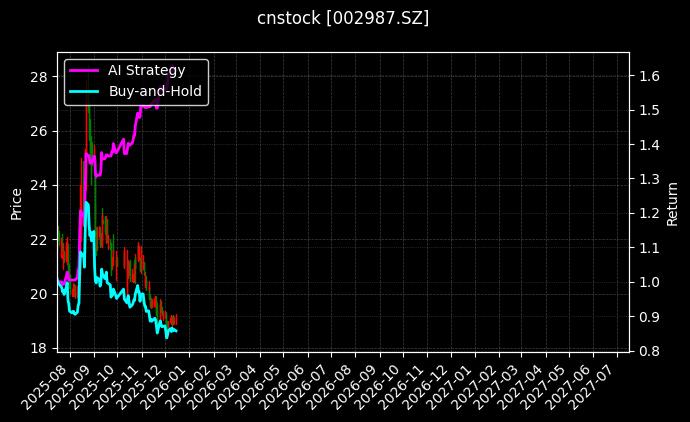Screen dimensions: 690x422
Task: Click the 0.8 return tick label
Action: point(649,351)
